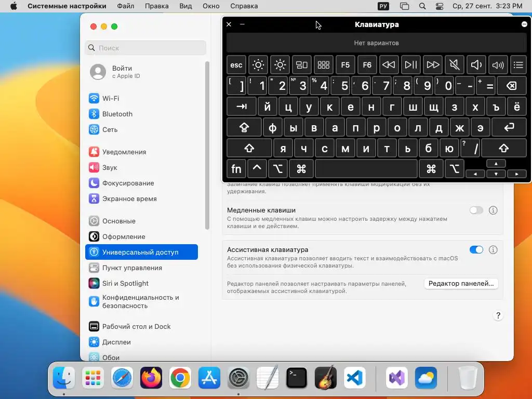
Task: Open the РУ input source menu
Action: [383, 6]
